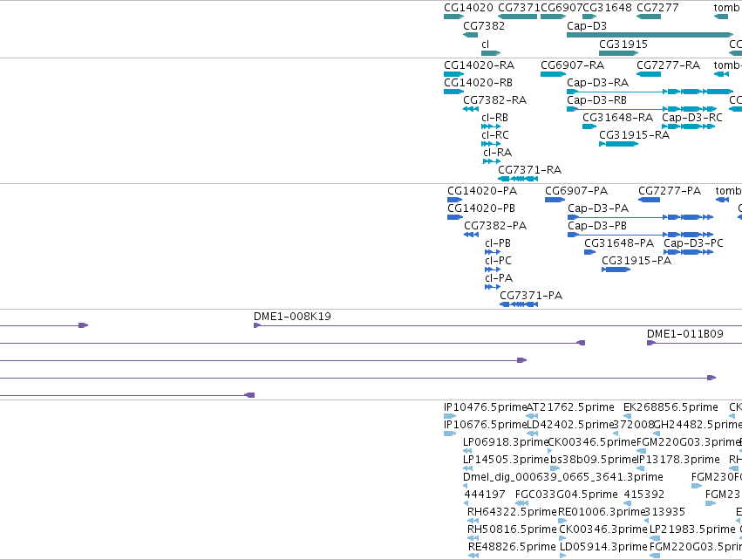Select the cl gene label
742x560 pixels.
coord(485,44)
